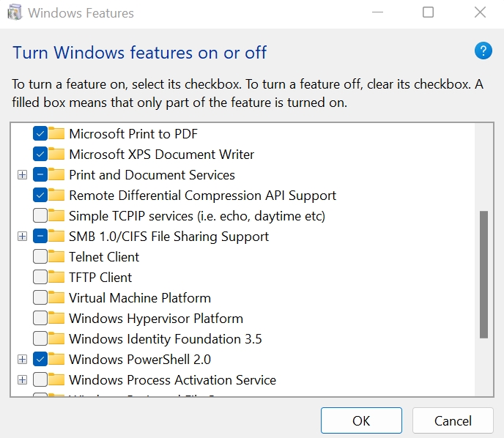
Task: Click the blue help question mark icon
Action: coord(483,51)
